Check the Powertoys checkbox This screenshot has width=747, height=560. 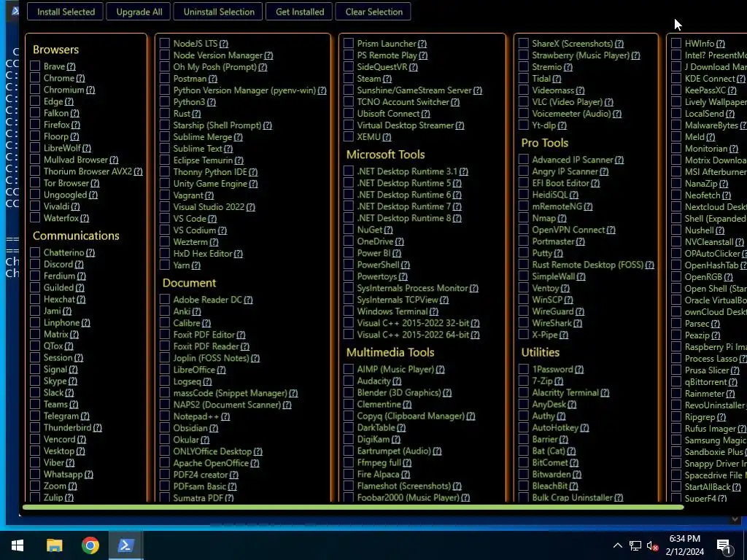[x=349, y=276]
